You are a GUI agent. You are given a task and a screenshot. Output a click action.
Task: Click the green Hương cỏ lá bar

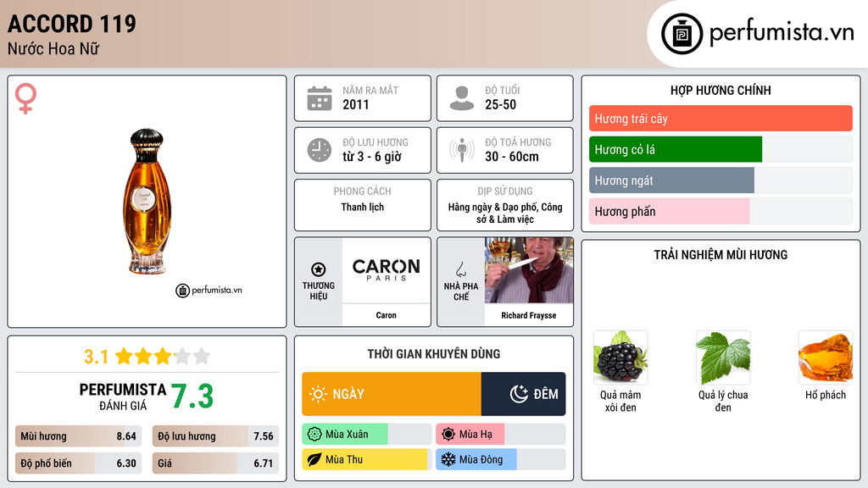676,149
